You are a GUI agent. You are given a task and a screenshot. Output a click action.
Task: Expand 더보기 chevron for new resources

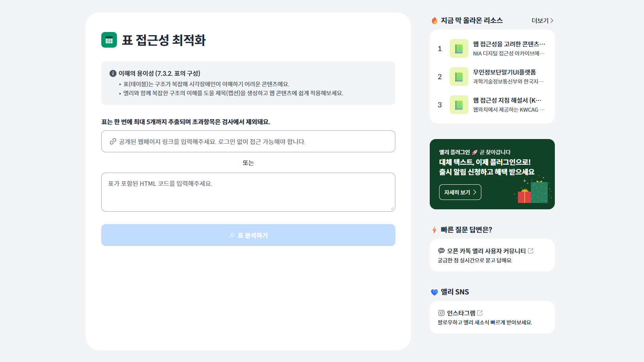[552, 21]
